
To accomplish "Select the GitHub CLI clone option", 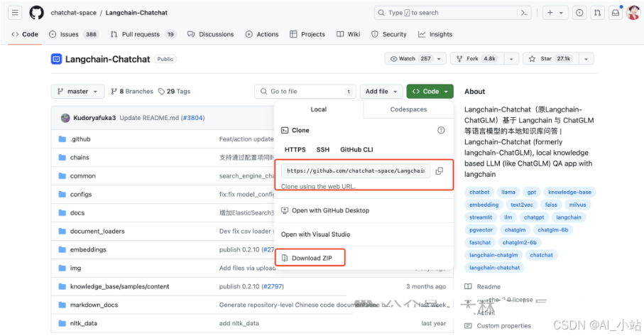I will tap(356, 149).
